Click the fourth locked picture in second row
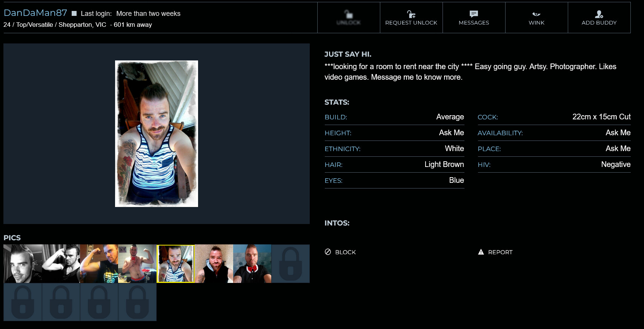Viewport: 644px width, 329px height. [x=137, y=302]
